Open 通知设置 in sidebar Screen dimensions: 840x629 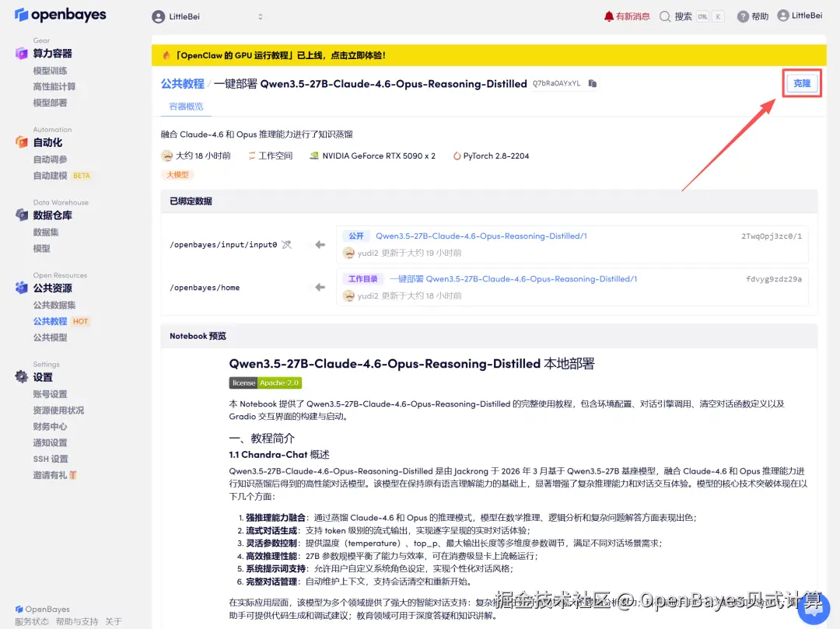click(50, 442)
